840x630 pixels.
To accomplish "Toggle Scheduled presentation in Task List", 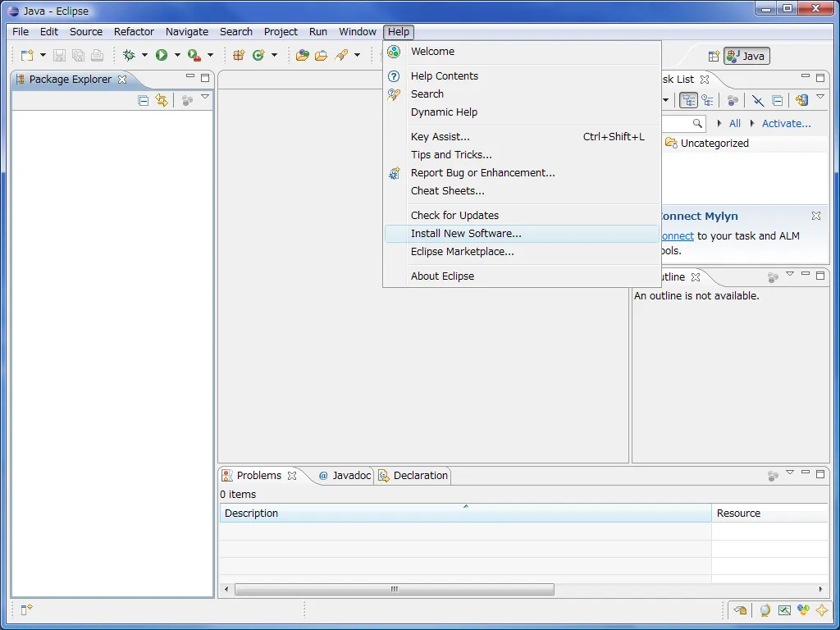I will coord(708,100).
